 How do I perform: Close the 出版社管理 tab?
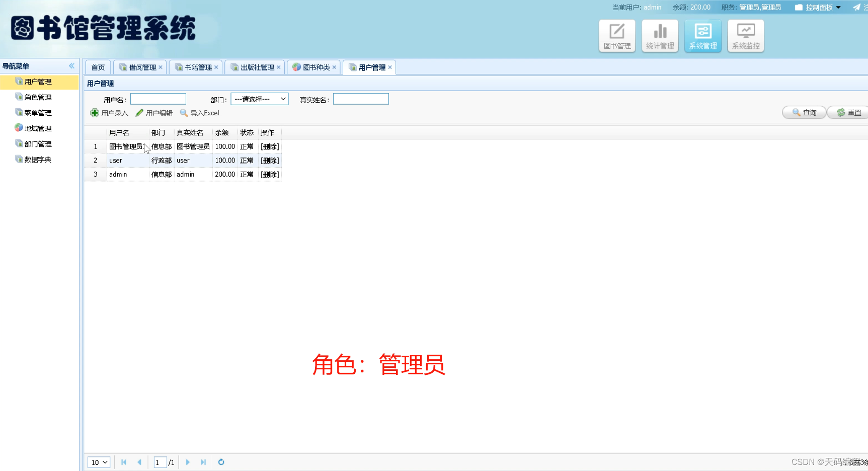279,67
